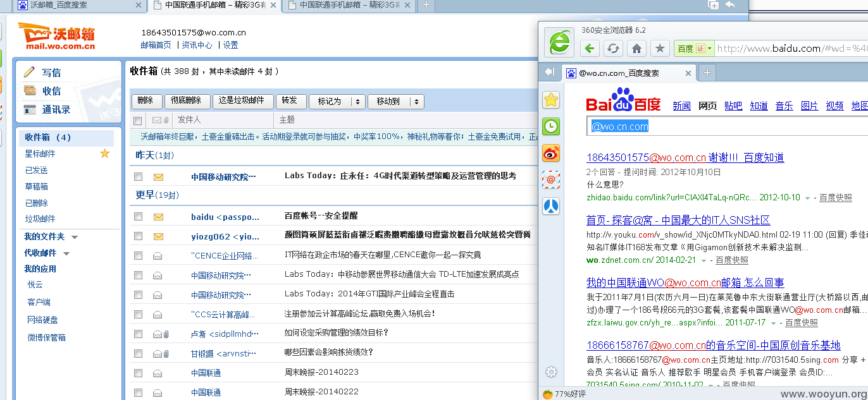Check the 卢斯 email checkbox
Viewport: 868px width, 400px height.
139,334
